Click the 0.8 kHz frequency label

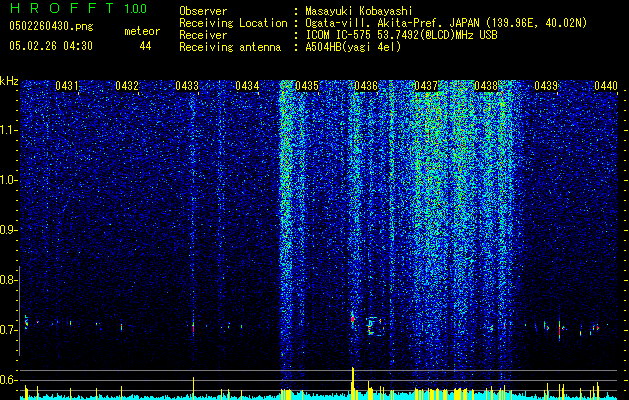tap(8, 280)
